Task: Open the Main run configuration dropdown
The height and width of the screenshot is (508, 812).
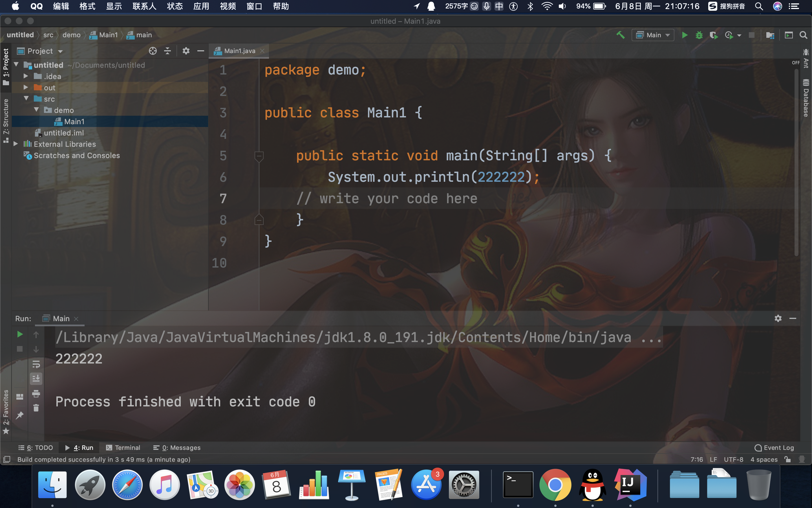Action: pos(653,35)
